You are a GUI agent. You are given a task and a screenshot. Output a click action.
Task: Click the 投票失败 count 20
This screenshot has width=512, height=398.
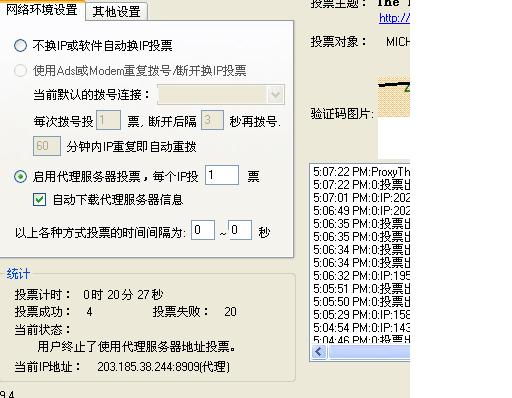pos(230,312)
